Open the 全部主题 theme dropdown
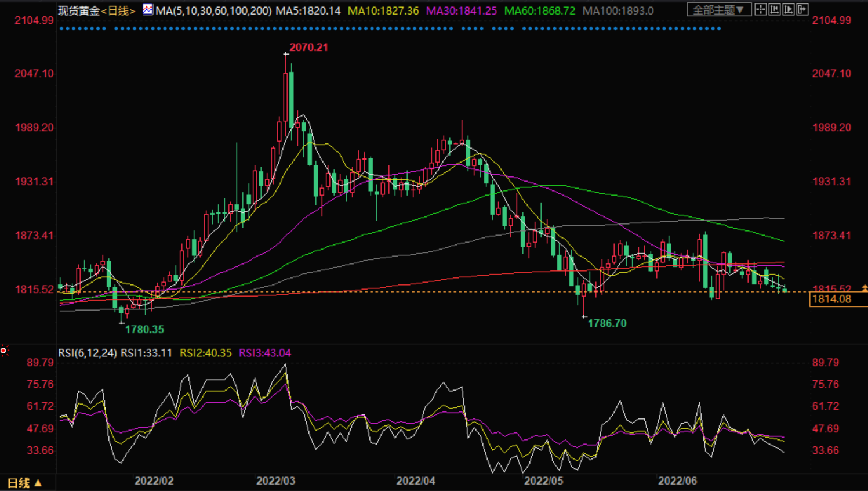The height and width of the screenshot is (491, 868). point(718,10)
